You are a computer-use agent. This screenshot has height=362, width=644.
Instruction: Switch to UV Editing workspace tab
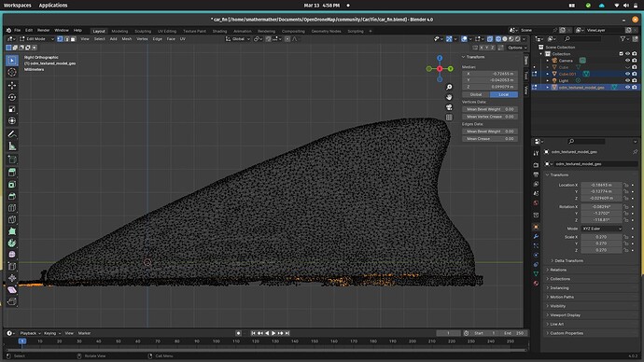click(x=167, y=31)
